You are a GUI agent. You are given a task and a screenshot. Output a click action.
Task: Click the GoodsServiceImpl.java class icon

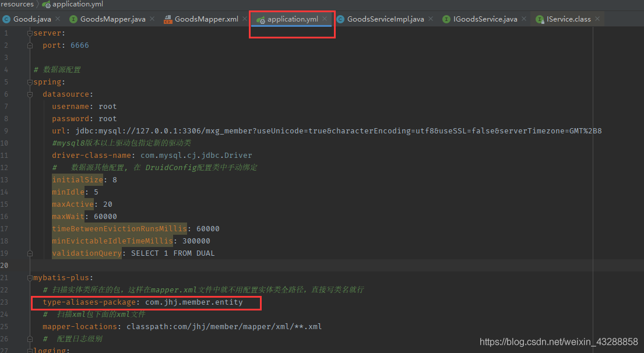tap(340, 19)
